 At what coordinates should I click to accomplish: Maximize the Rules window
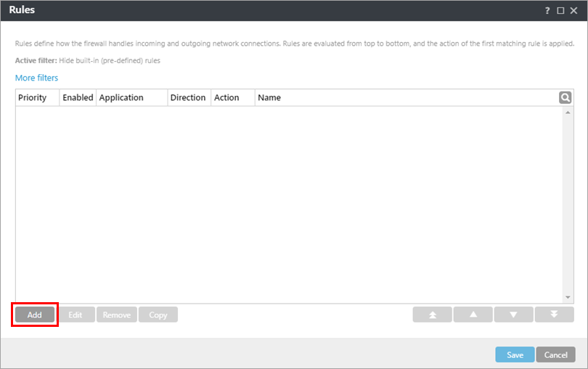pos(560,11)
